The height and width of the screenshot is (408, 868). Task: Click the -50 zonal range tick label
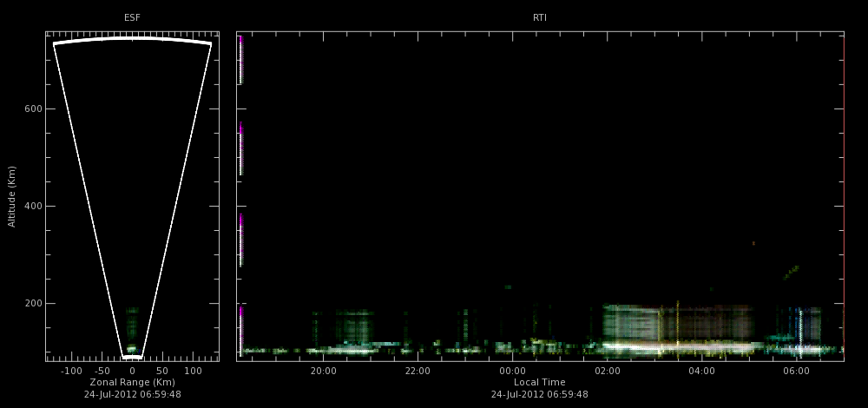102,371
